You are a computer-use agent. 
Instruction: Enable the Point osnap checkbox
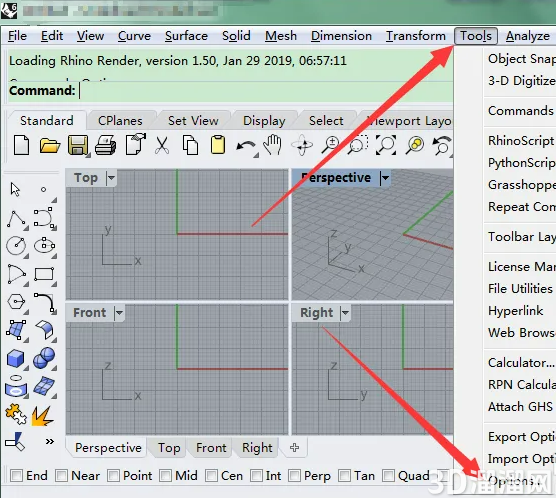113,476
